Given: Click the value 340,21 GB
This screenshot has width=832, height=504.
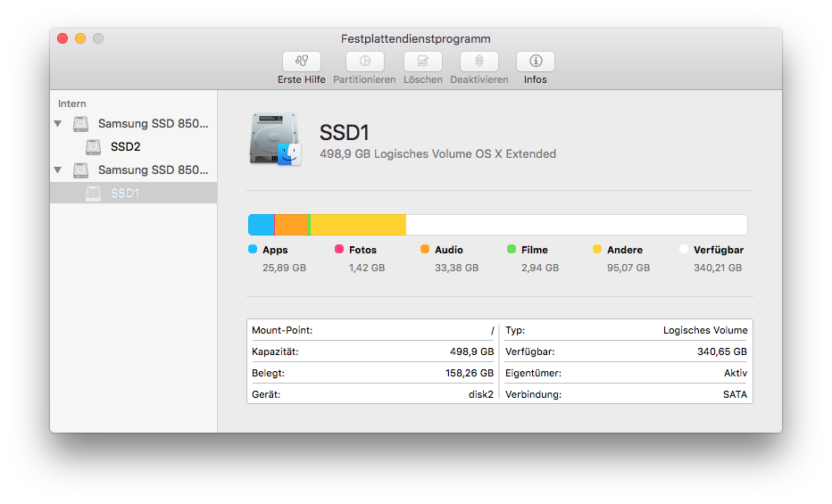Looking at the screenshot, I should pos(718,268).
